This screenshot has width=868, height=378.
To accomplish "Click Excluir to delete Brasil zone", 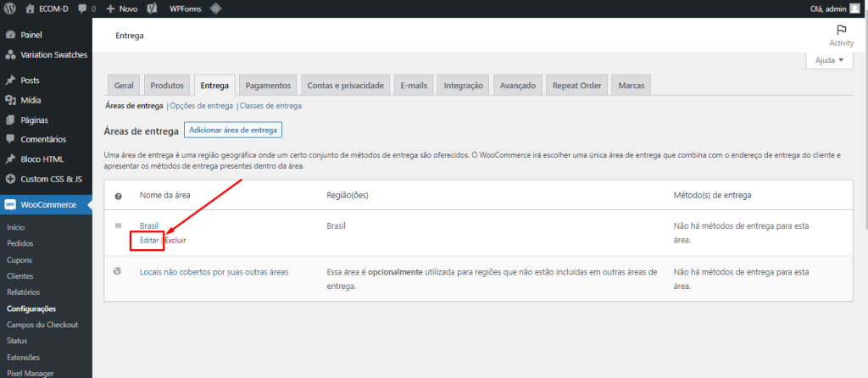I will click(x=175, y=241).
